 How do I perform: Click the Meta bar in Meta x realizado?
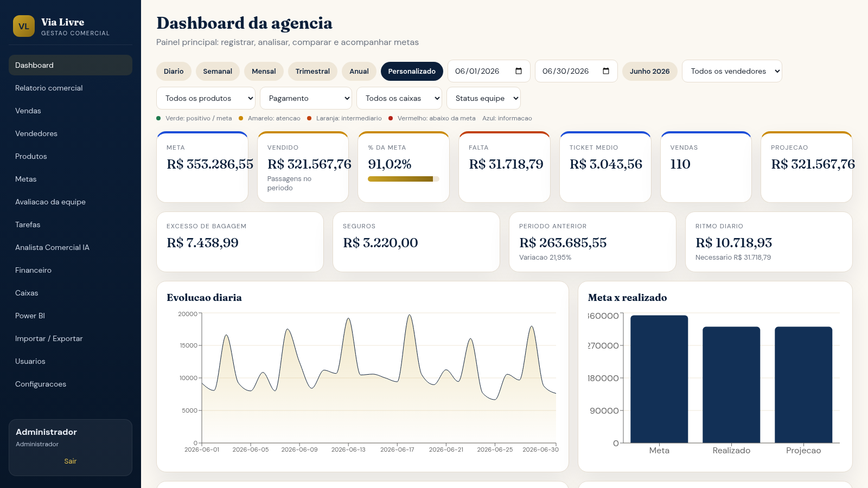coord(659,379)
